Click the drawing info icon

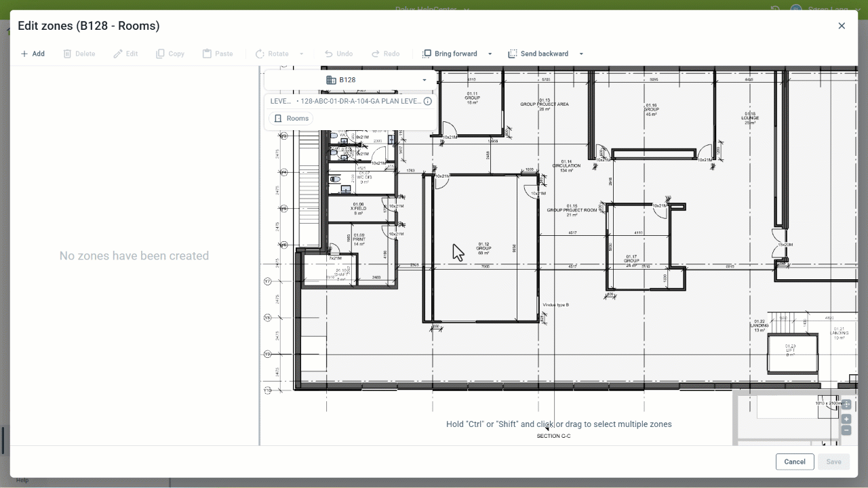pyautogui.click(x=428, y=101)
